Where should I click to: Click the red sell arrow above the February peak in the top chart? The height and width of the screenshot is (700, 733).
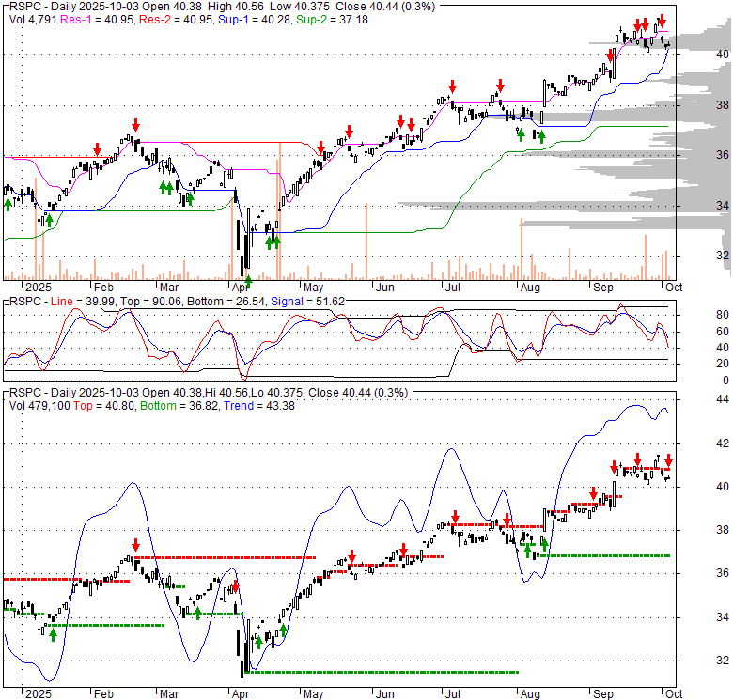click(135, 125)
